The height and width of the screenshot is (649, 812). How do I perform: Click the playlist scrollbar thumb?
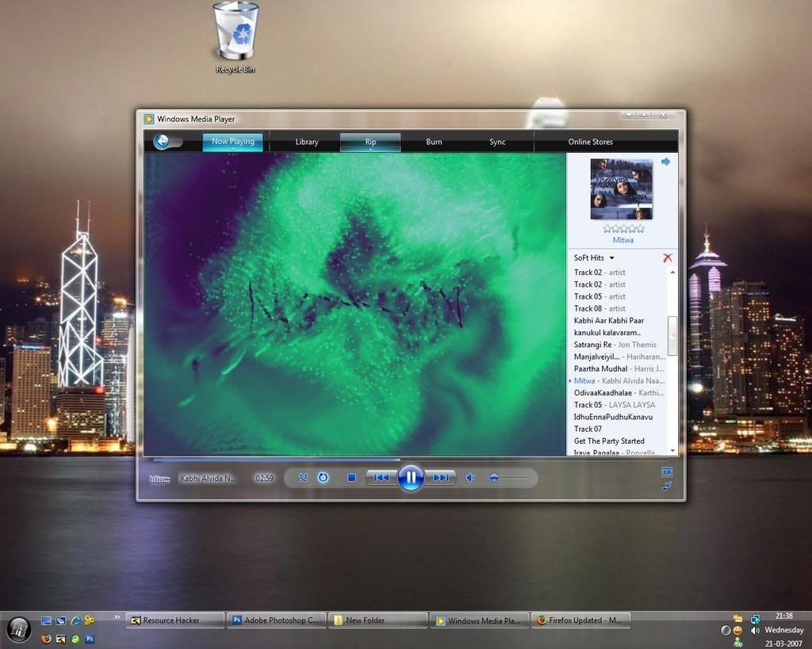click(672, 336)
